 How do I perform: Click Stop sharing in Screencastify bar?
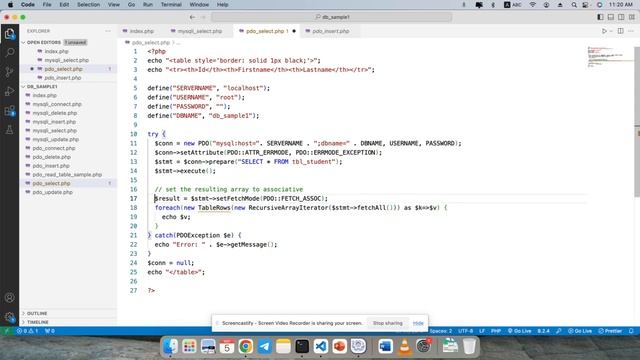(387, 323)
